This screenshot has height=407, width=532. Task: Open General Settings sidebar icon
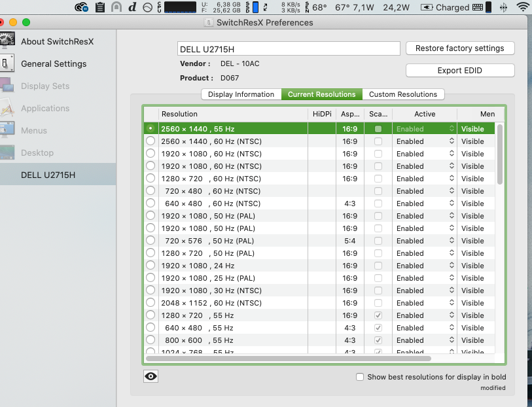pyautogui.click(x=7, y=63)
